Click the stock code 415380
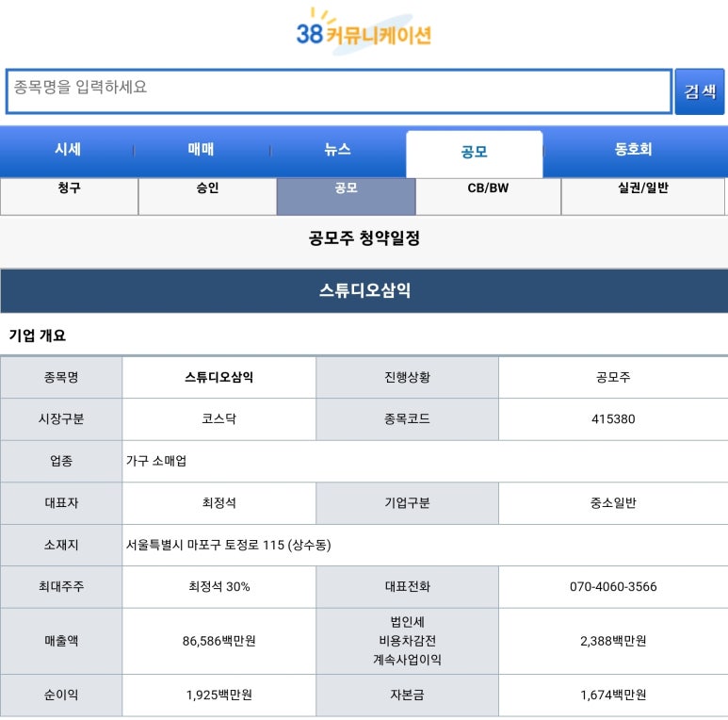 [613, 419]
